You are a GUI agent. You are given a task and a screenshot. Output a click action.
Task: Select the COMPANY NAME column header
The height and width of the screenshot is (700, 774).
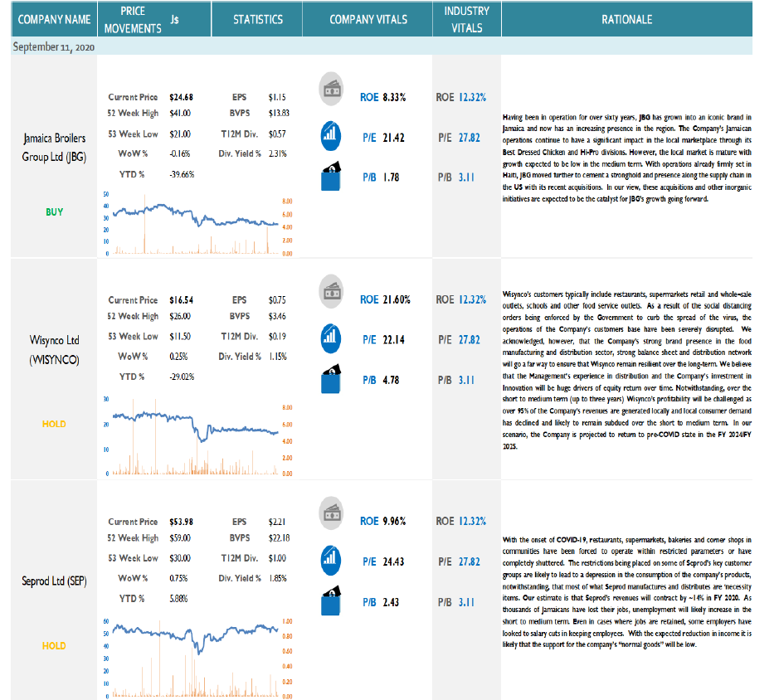pos(54,19)
